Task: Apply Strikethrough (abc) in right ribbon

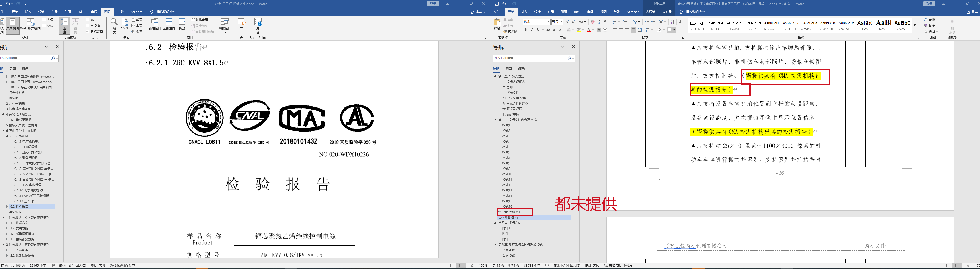Action: click(548, 30)
